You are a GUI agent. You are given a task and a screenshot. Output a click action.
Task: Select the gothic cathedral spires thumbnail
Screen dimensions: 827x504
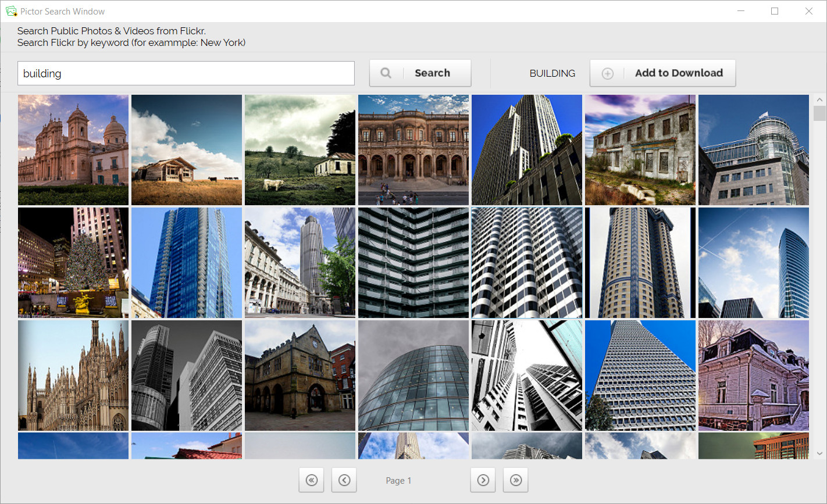coord(73,376)
